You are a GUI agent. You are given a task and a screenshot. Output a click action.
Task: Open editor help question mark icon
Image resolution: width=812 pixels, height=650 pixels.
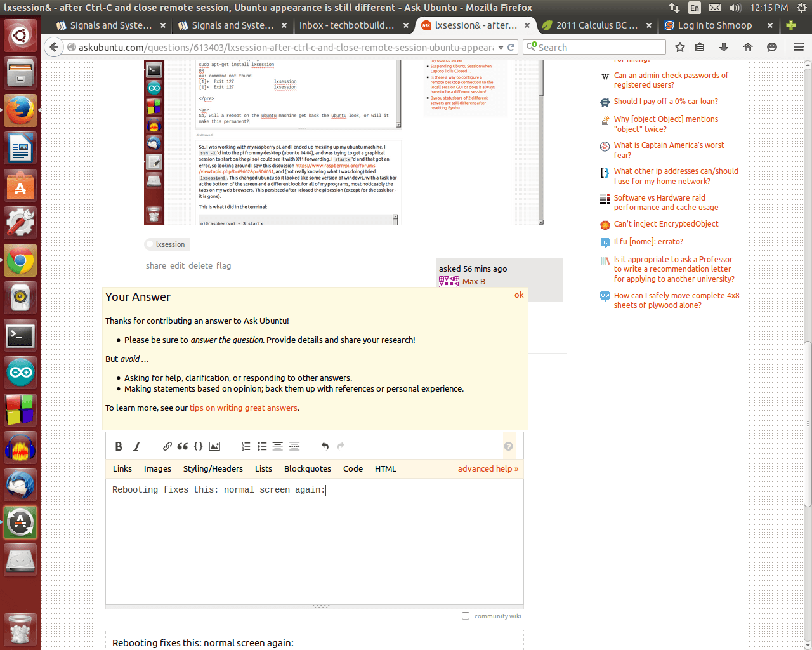[508, 446]
